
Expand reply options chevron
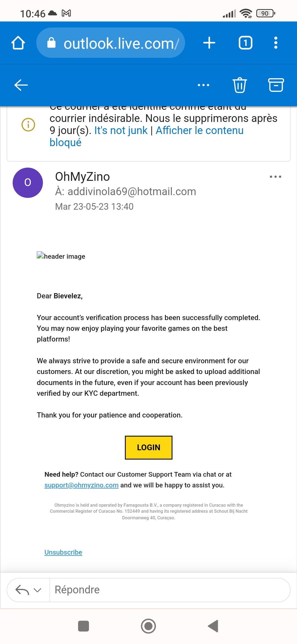37,590
